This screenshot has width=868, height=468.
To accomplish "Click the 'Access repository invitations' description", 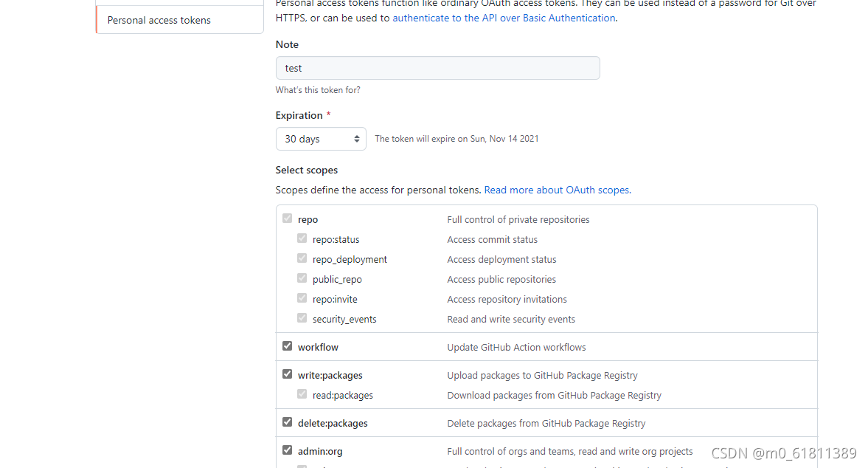I will 507,300.
